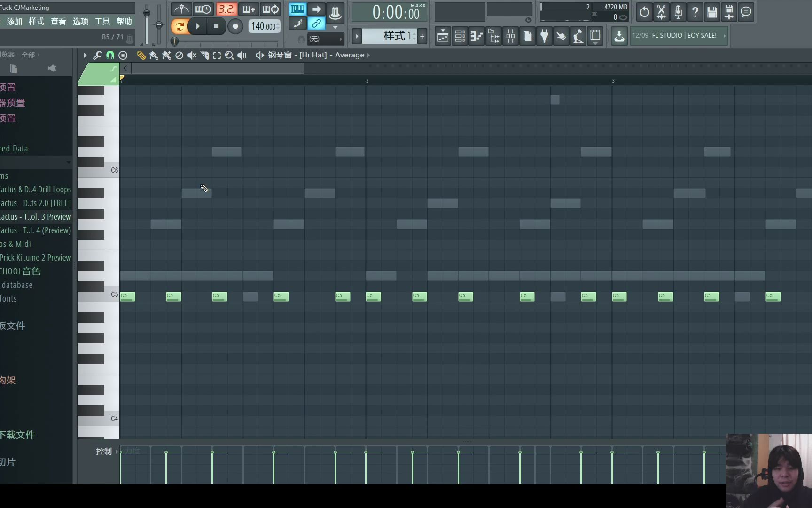The width and height of the screenshot is (812, 508).
Task: Open help via the question mark icon
Action: tap(695, 12)
